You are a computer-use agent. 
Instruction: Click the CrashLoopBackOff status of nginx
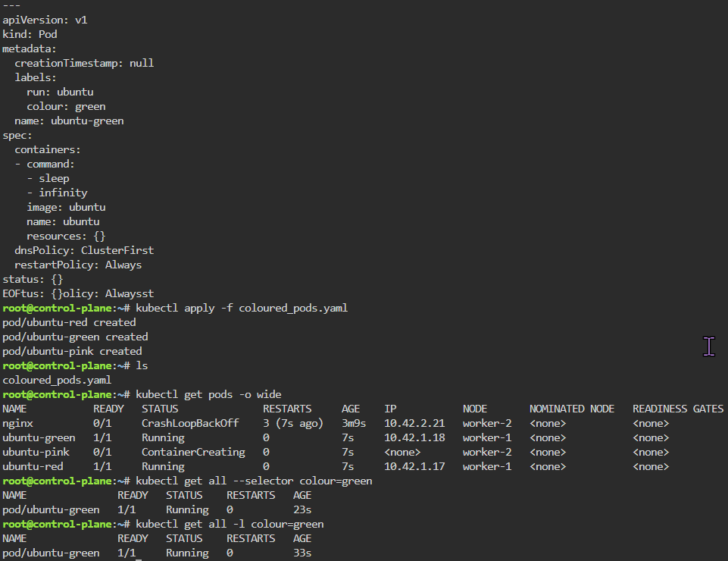(190, 423)
